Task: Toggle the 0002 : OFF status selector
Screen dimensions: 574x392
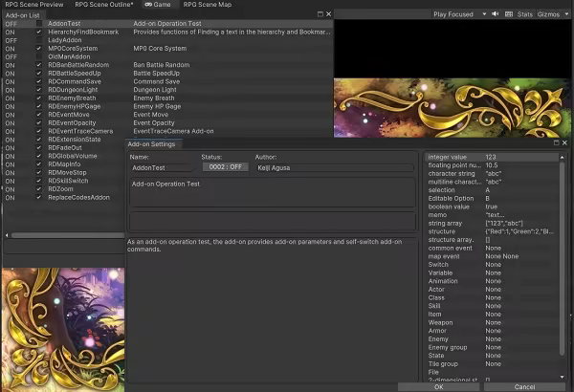Action: point(222,167)
